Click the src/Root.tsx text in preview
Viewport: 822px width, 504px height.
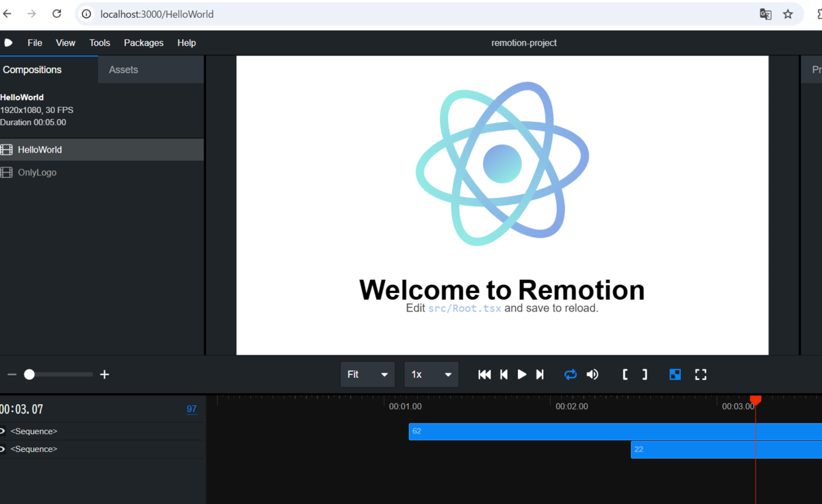tap(464, 308)
